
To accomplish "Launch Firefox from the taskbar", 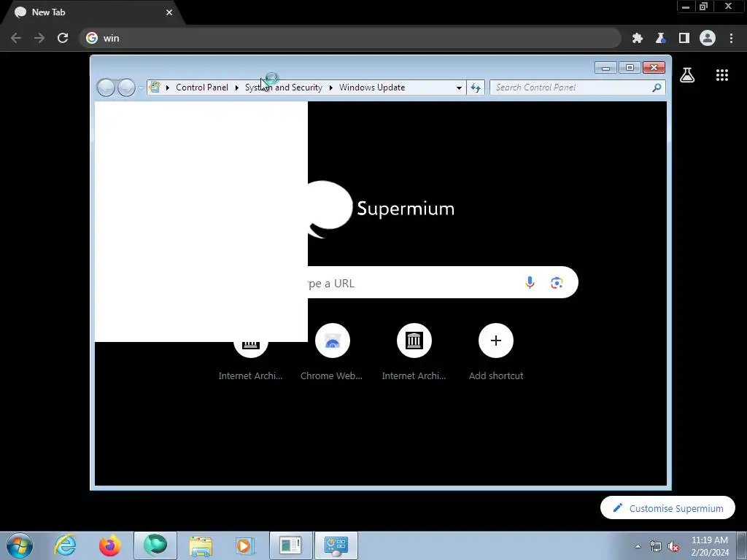I will tap(110, 545).
